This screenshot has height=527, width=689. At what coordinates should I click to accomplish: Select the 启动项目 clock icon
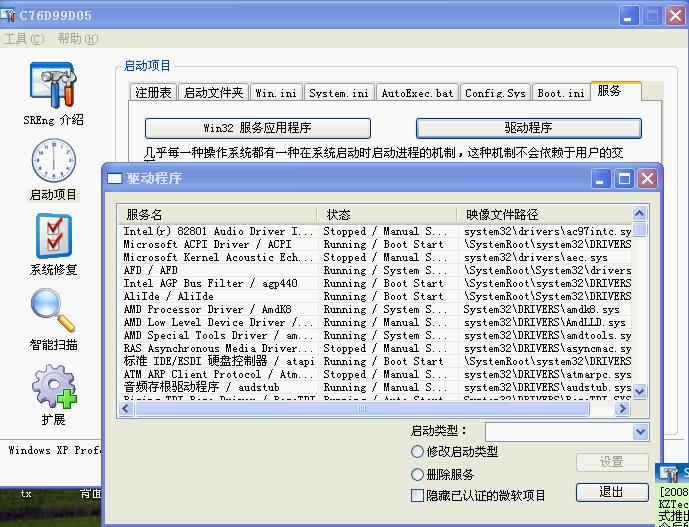point(54,160)
